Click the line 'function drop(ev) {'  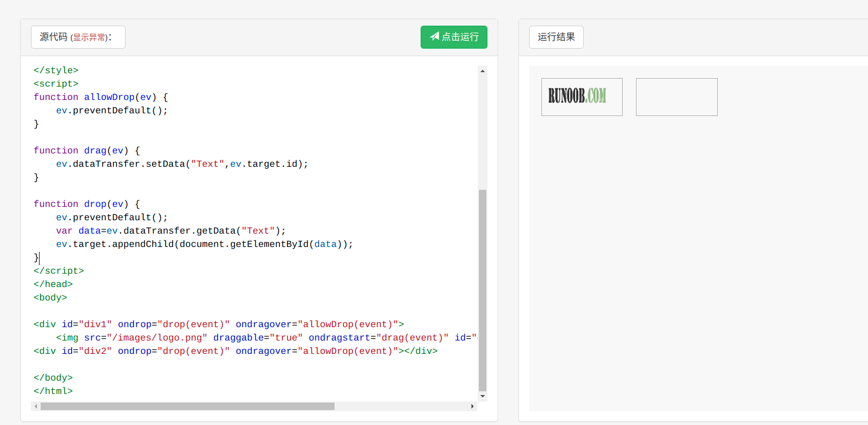click(x=87, y=204)
